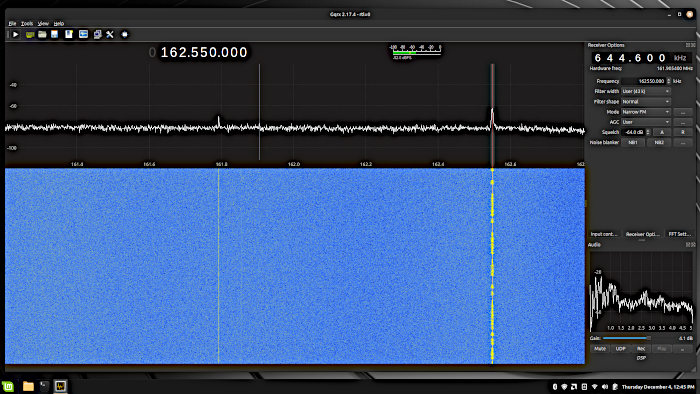Open Mode options with the ... button
Image resolution: width=700 pixels, height=394 pixels.
tap(683, 112)
